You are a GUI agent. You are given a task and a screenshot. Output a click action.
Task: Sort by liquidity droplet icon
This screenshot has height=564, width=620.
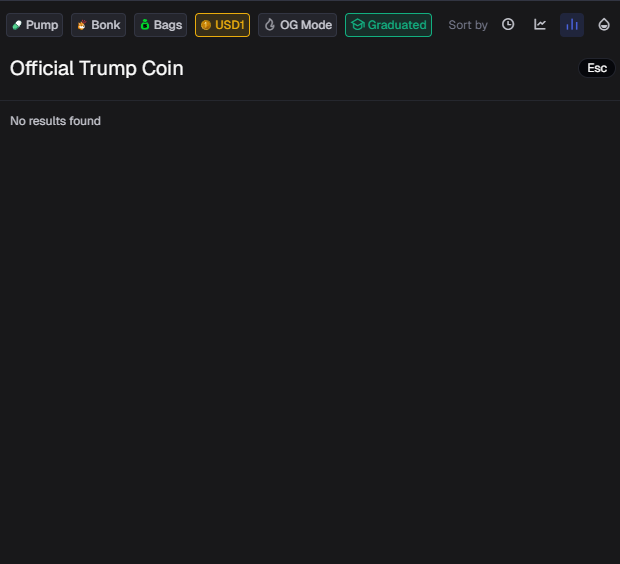(604, 25)
